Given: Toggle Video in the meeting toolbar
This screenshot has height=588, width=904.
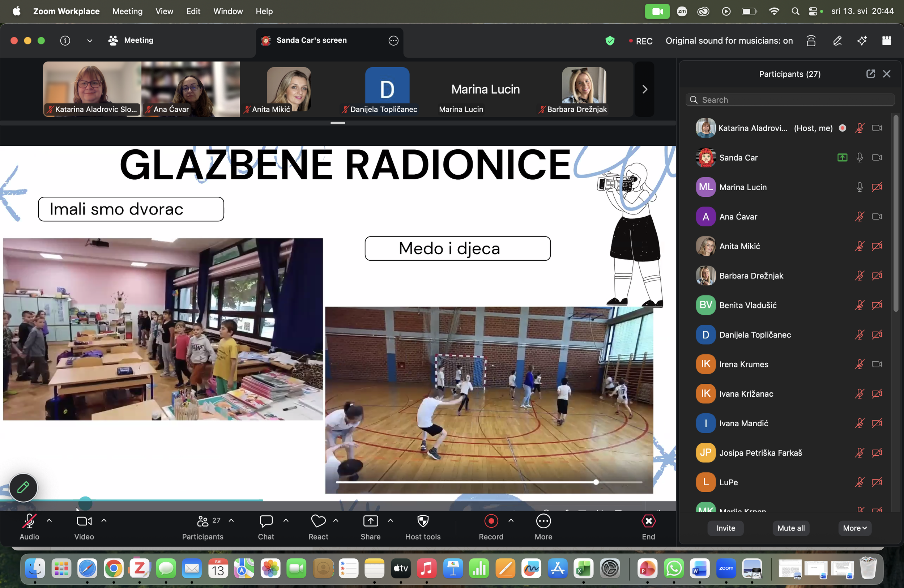Looking at the screenshot, I should (x=84, y=527).
